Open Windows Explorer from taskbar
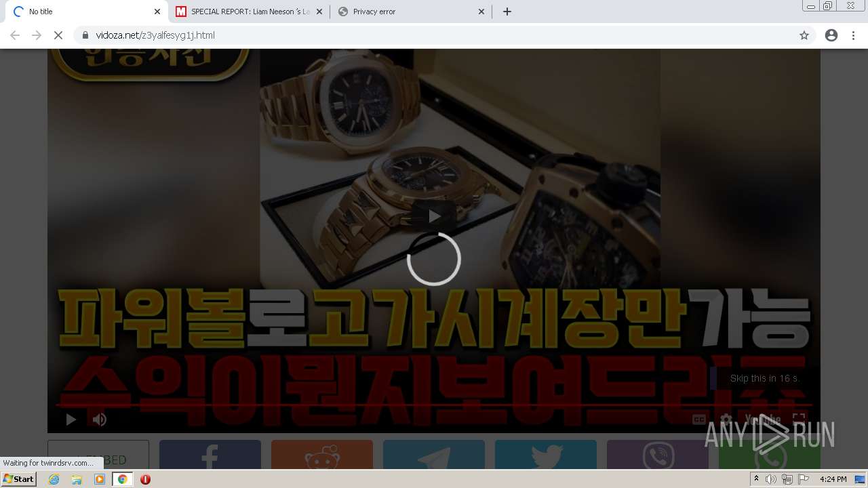 coord(77,479)
